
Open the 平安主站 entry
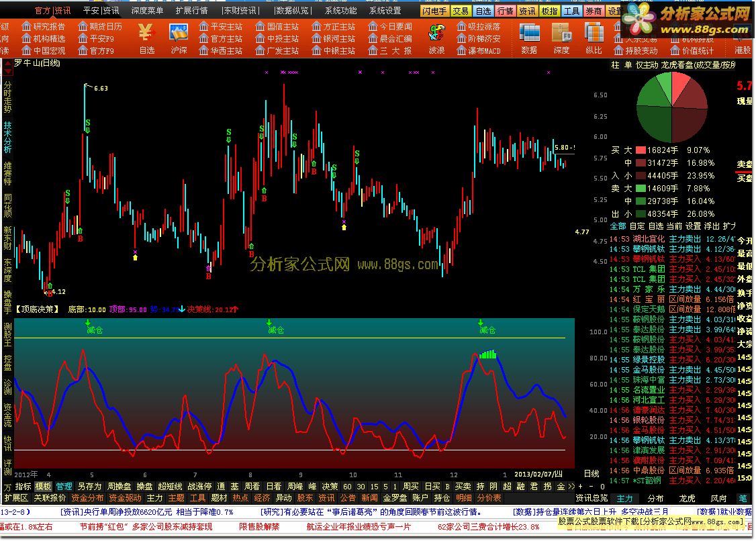pos(221,26)
